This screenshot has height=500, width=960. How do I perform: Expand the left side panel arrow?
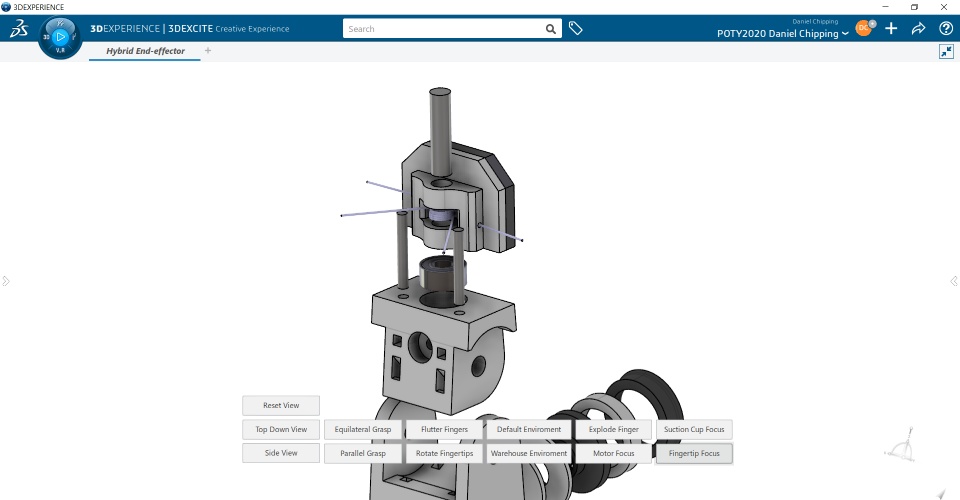[6, 281]
